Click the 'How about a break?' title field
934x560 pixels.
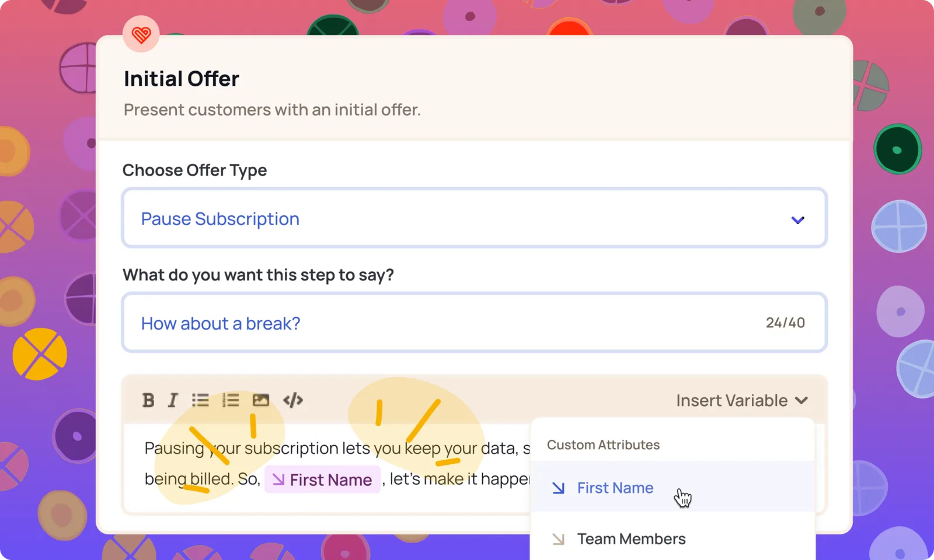(475, 323)
